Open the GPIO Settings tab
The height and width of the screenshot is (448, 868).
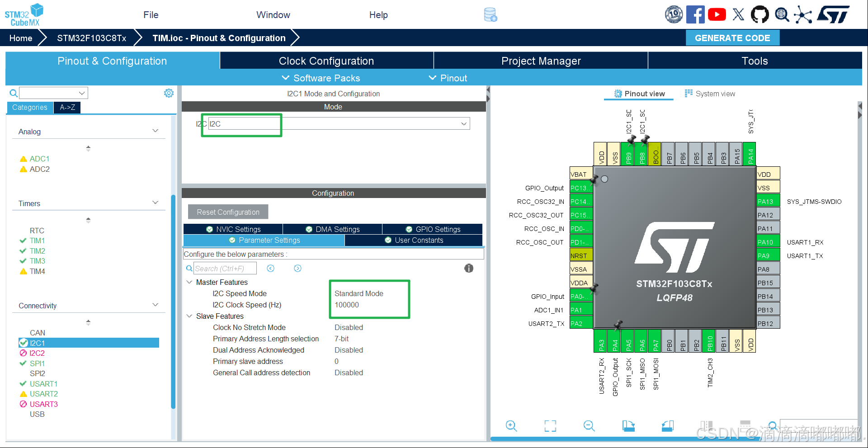pyautogui.click(x=433, y=229)
